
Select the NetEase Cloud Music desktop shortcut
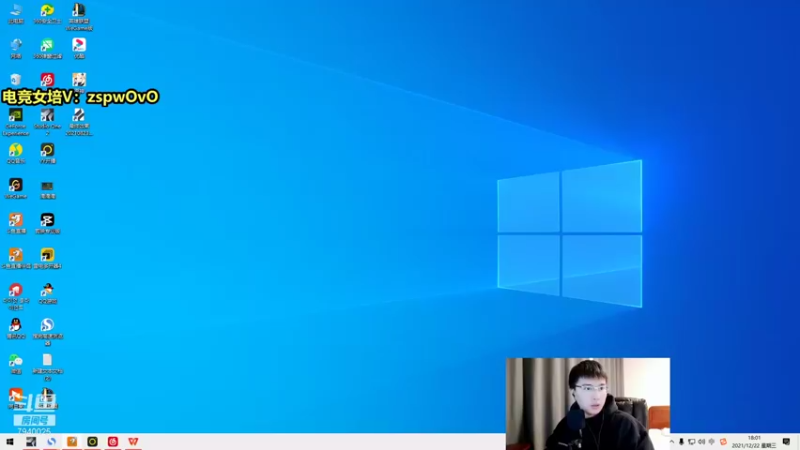tap(47, 80)
